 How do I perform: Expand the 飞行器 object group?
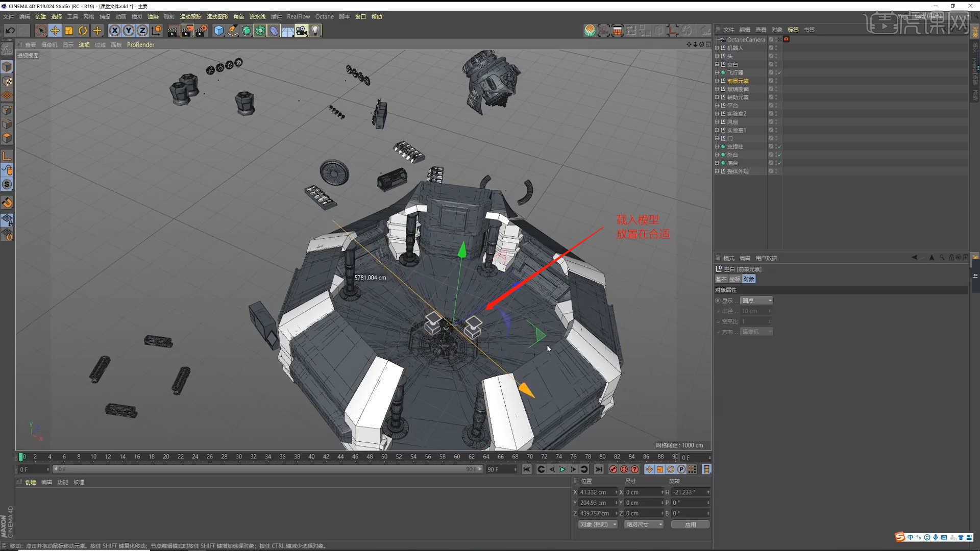tap(717, 72)
